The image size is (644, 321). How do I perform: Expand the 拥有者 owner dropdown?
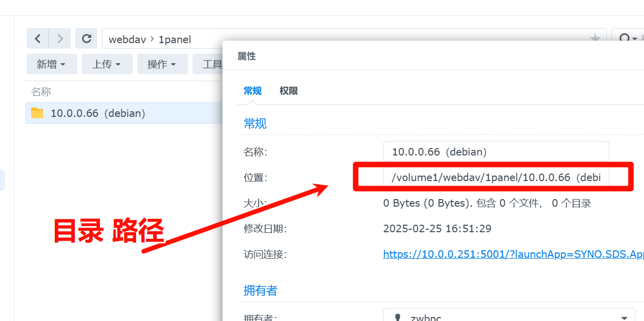(x=624, y=318)
